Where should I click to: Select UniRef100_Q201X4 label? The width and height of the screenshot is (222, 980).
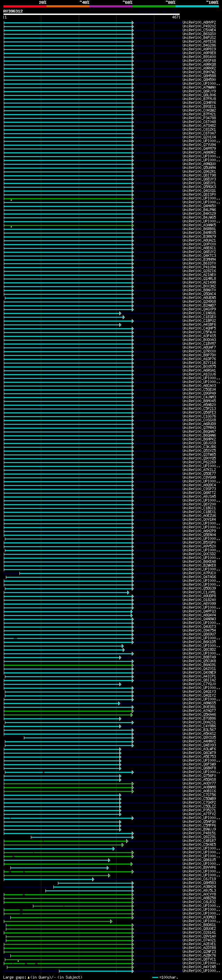click(199, 137)
